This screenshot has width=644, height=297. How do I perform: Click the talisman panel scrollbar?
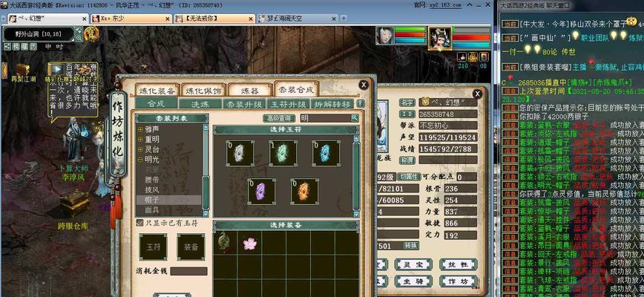[x=356, y=176]
